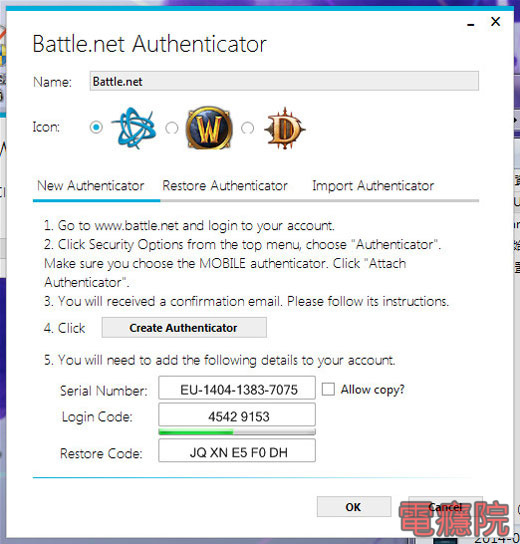Screen dimensions: 520x544
Task: Click the Login Code field
Action: 237,415
